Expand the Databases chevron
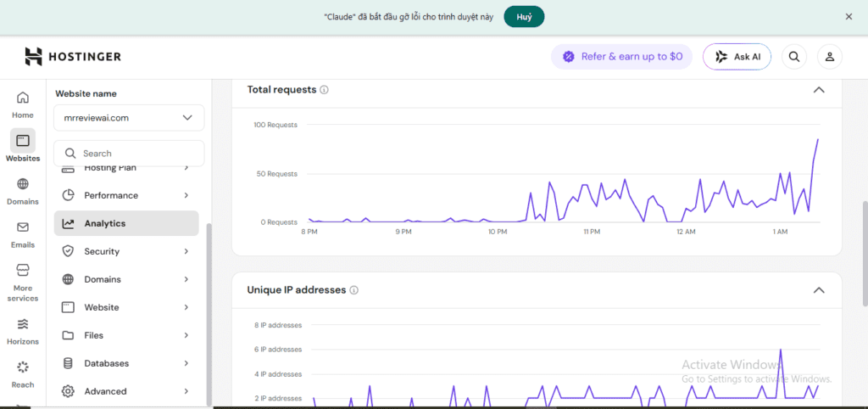868x409 pixels. point(186,363)
